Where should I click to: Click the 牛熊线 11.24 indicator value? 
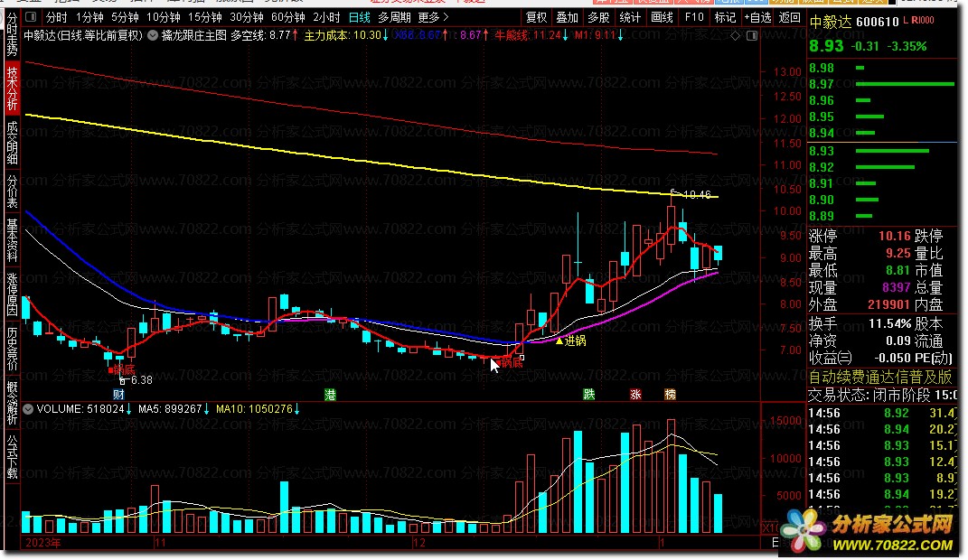coord(531,36)
